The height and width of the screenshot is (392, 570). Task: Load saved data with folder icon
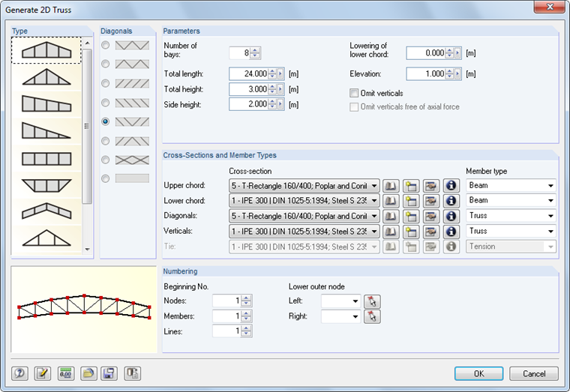(88, 373)
